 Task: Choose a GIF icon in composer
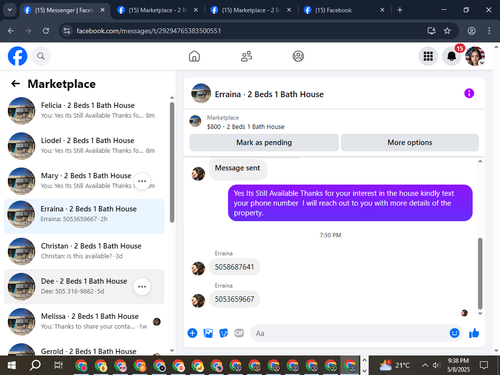(x=239, y=333)
